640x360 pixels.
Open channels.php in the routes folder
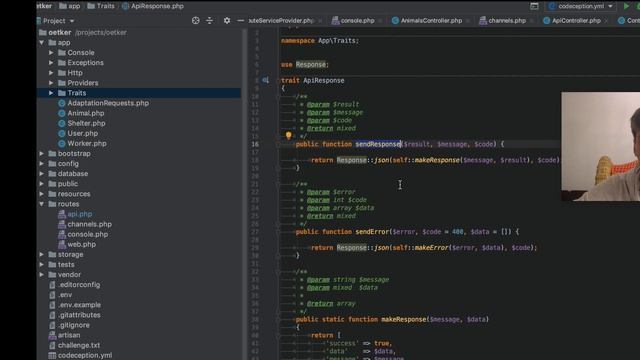pyautogui.click(x=85, y=224)
